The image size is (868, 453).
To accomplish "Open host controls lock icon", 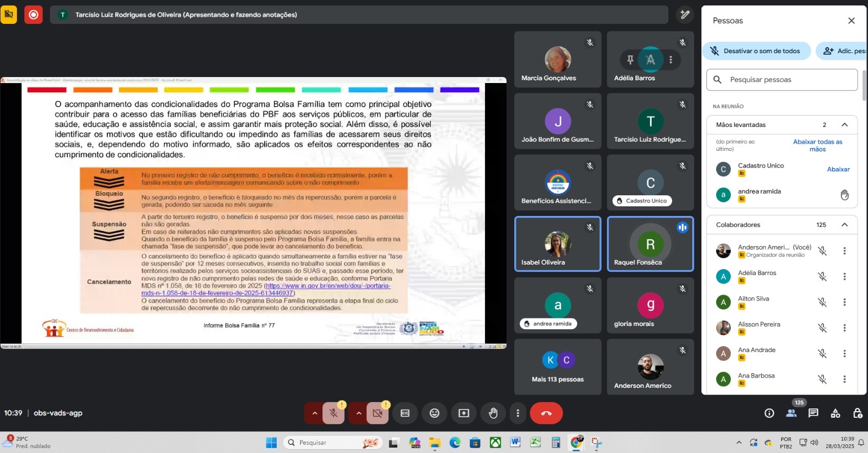I will pyautogui.click(x=857, y=413).
